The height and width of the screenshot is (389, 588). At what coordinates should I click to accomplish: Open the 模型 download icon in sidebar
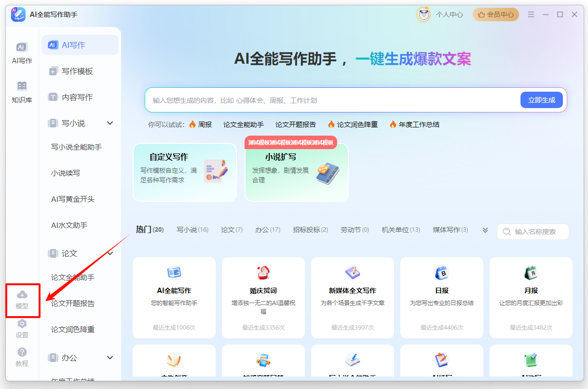(x=22, y=295)
